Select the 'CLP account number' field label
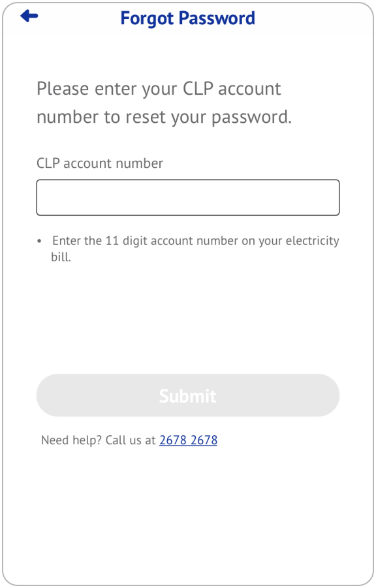The image size is (376, 588). coord(100,163)
